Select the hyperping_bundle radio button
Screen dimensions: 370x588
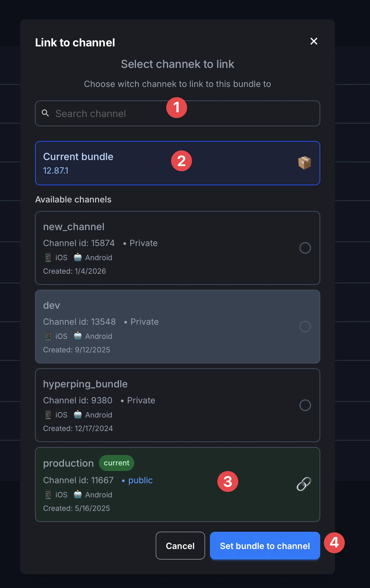coord(305,405)
